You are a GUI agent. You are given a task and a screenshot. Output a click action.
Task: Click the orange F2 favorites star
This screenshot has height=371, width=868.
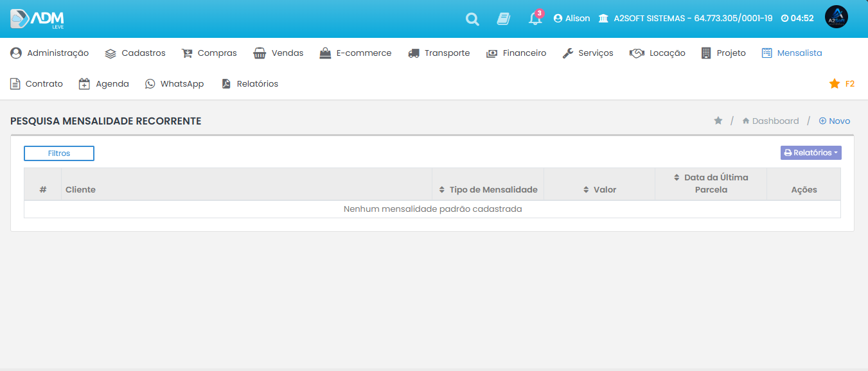coord(835,83)
